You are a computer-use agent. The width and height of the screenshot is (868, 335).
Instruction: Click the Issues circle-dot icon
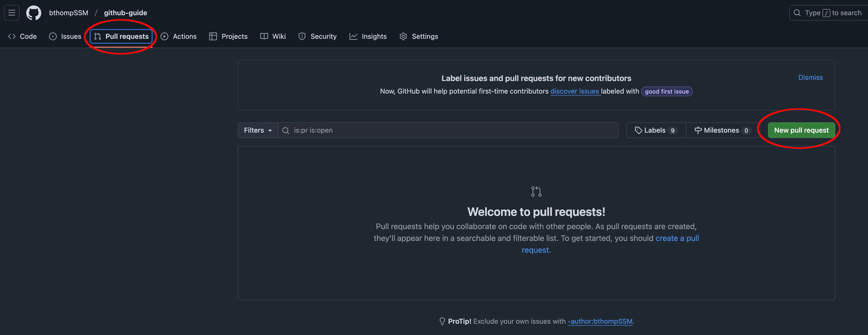(53, 36)
